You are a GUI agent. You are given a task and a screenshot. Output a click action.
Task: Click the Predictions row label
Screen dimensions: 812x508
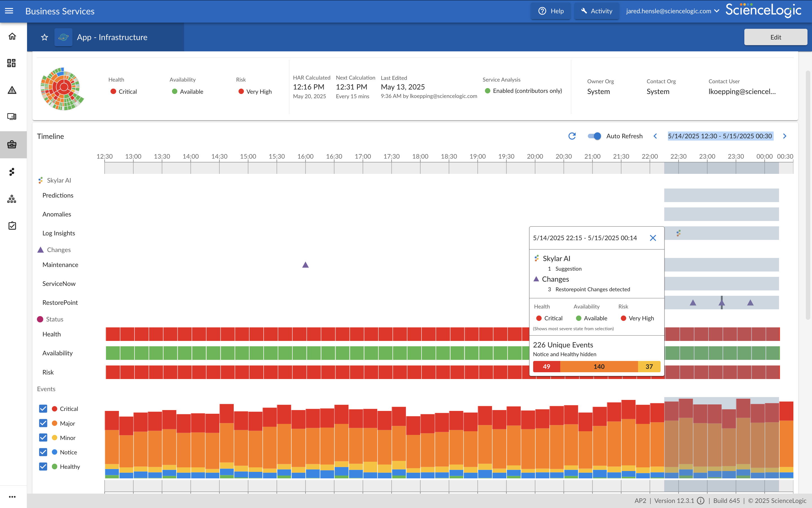click(58, 195)
